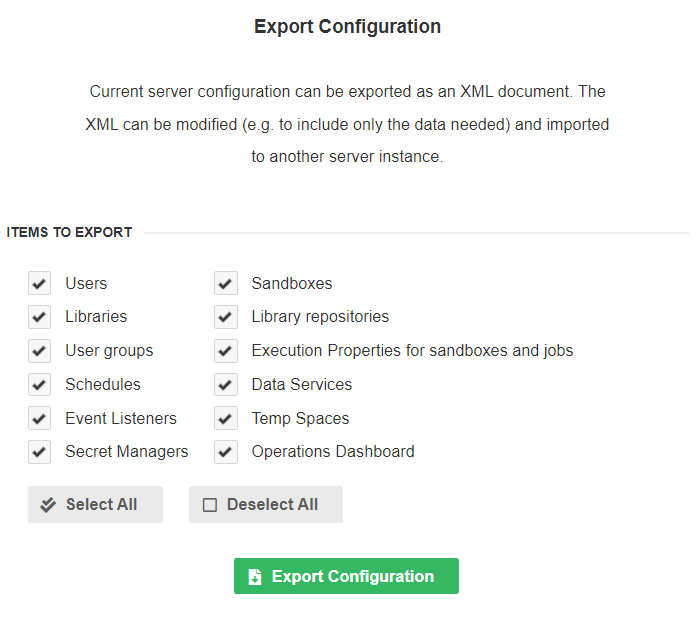Click the Schedules label
696x627 pixels.
[x=103, y=384]
